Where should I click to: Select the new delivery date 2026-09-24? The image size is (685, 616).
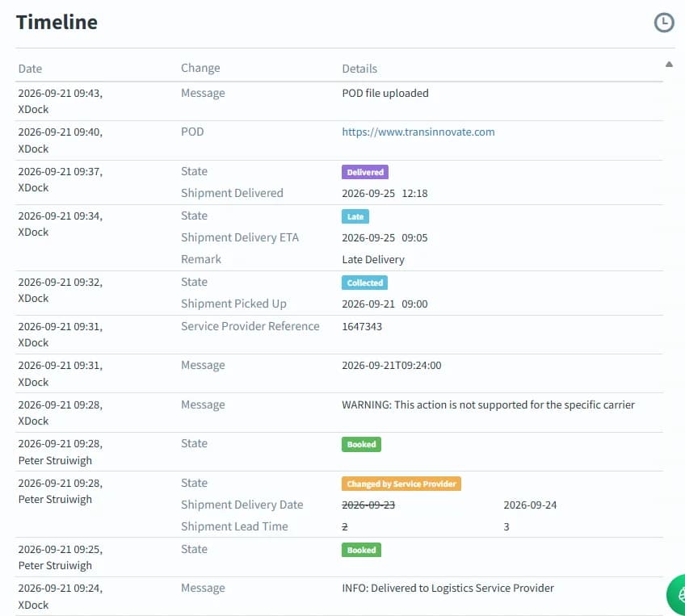click(x=530, y=505)
